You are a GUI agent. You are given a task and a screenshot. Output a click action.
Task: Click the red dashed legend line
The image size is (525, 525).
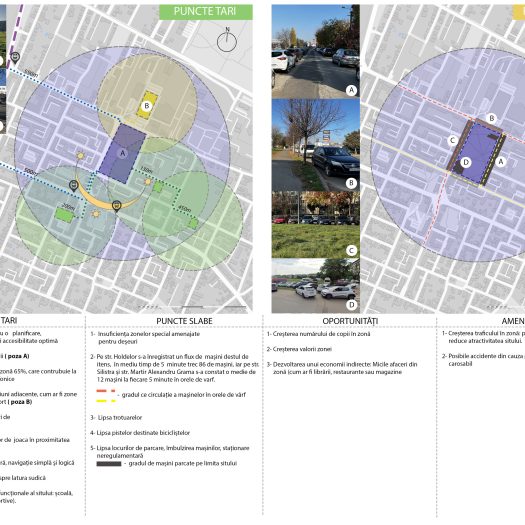(106, 390)
